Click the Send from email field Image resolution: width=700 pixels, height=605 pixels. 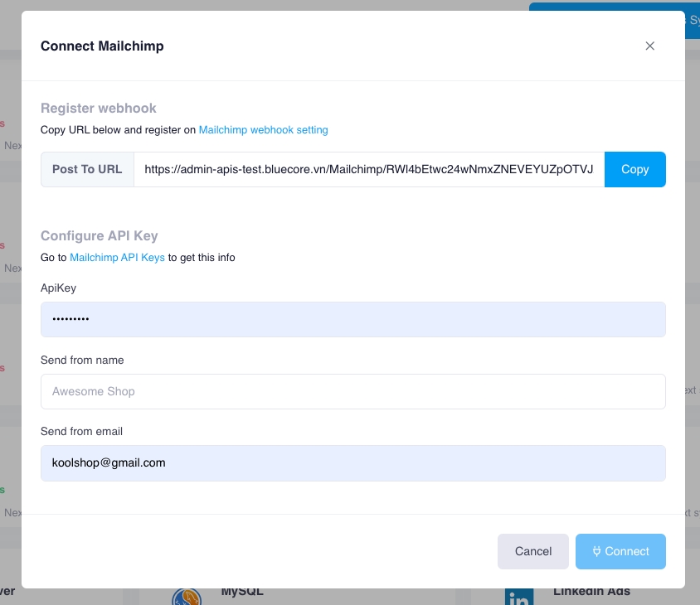352,463
